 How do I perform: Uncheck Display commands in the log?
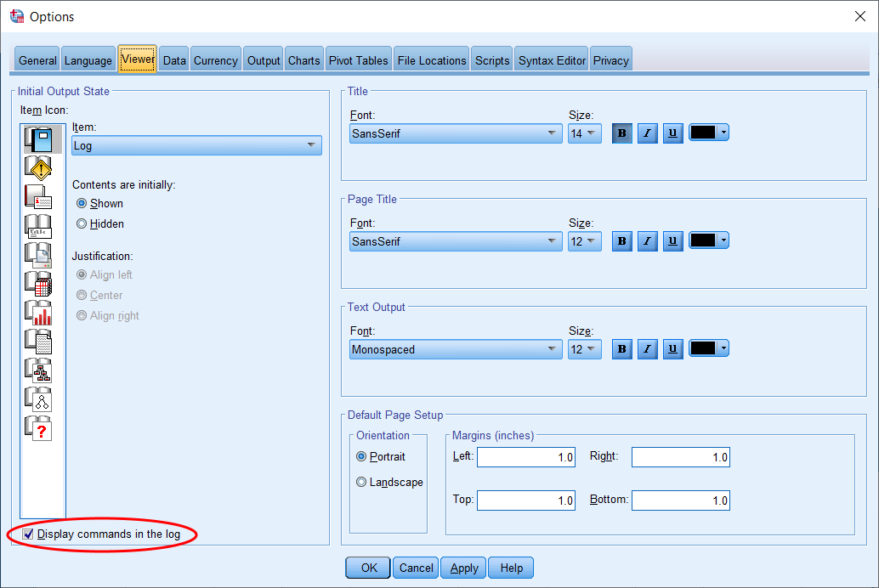tap(29, 534)
